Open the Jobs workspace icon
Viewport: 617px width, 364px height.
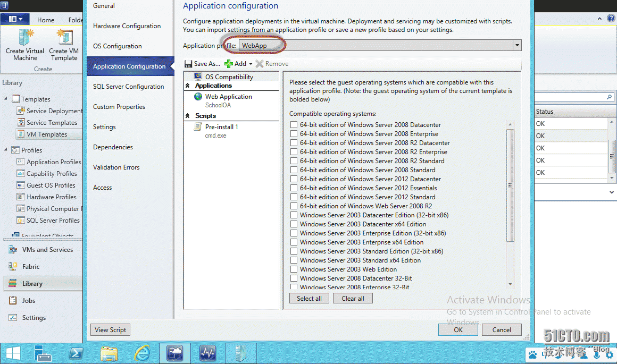click(13, 300)
